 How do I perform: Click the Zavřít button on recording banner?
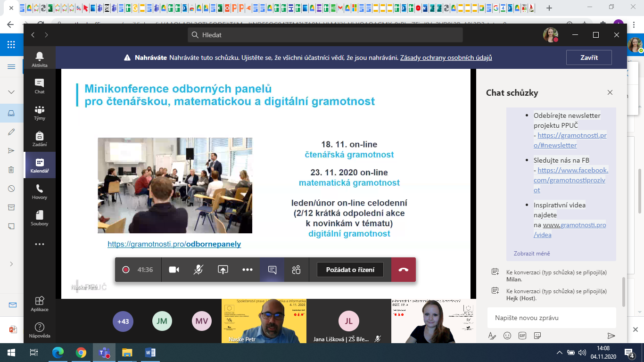589,58
